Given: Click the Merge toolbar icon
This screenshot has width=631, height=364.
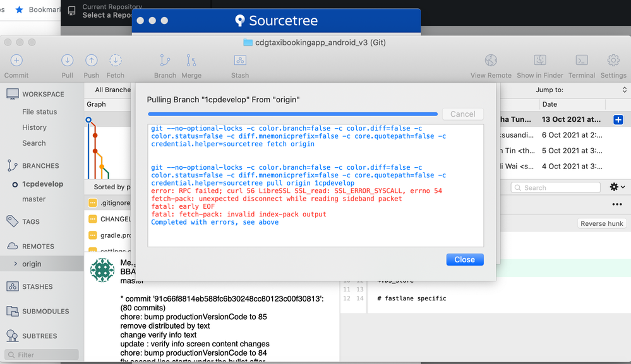Looking at the screenshot, I should coord(191,61).
